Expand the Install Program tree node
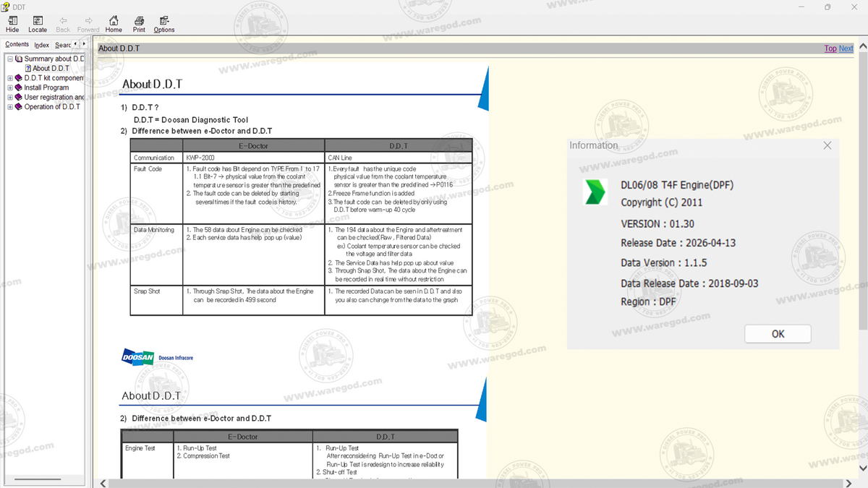The image size is (868, 488). (x=9, y=87)
